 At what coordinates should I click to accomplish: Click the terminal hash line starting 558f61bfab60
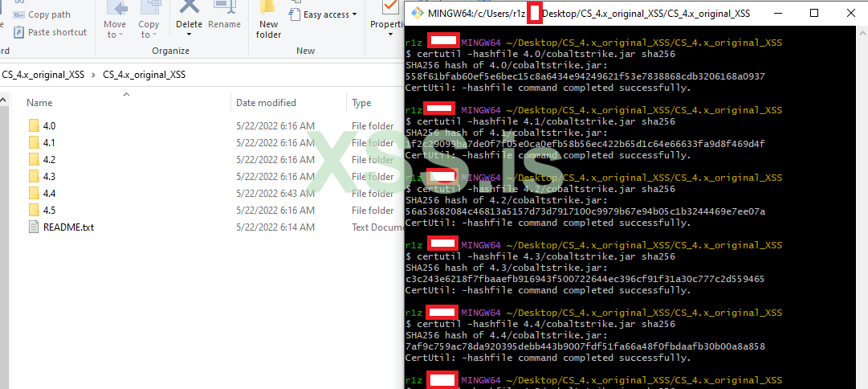(x=585, y=76)
